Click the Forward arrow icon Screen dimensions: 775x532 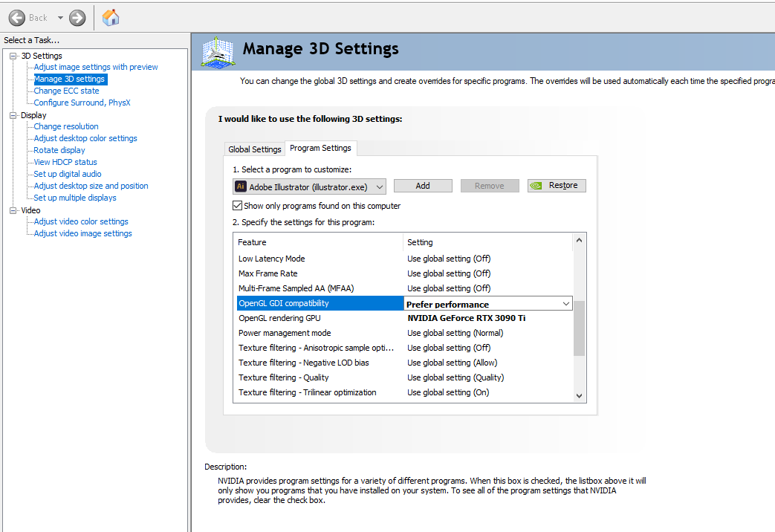coord(77,18)
